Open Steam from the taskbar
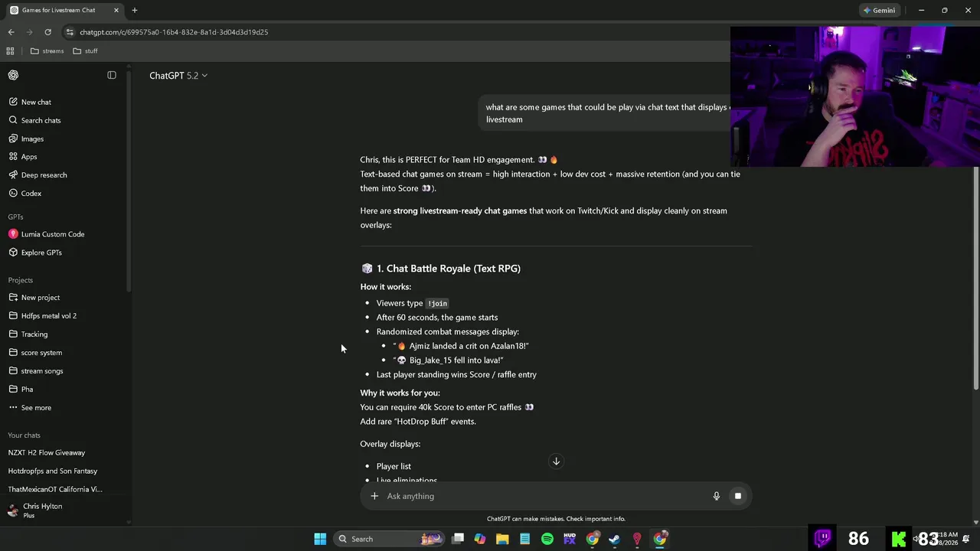Screen dimensions: 980x551 tap(615, 539)
